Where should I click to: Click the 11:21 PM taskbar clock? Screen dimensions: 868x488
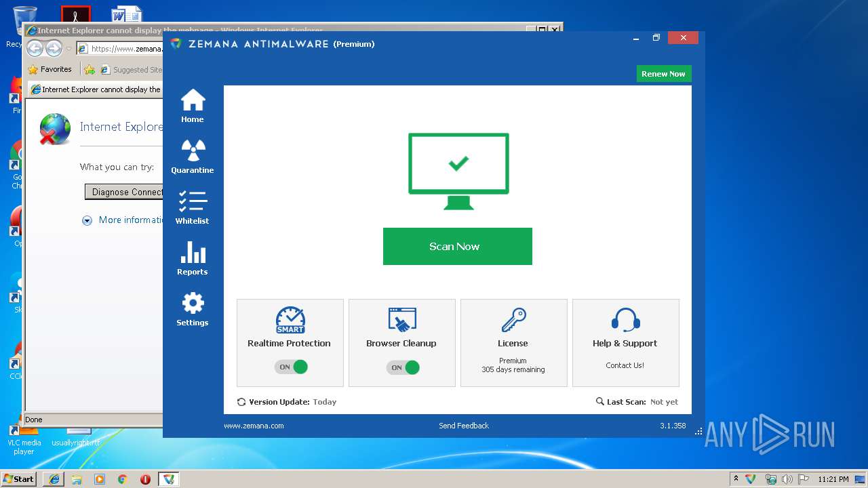click(x=833, y=479)
